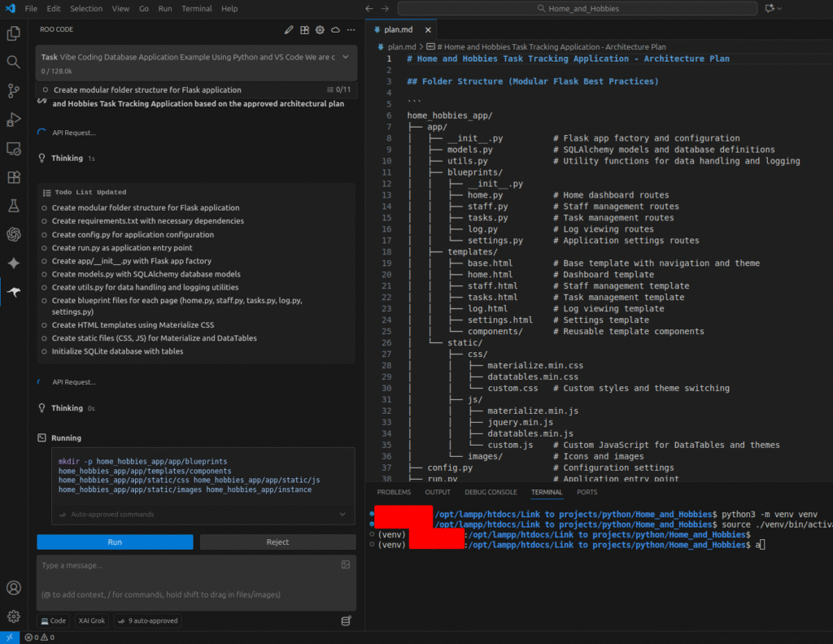The image size is (833, 644).
Task: Reject the mkdir command
Action: coord(277,542)
